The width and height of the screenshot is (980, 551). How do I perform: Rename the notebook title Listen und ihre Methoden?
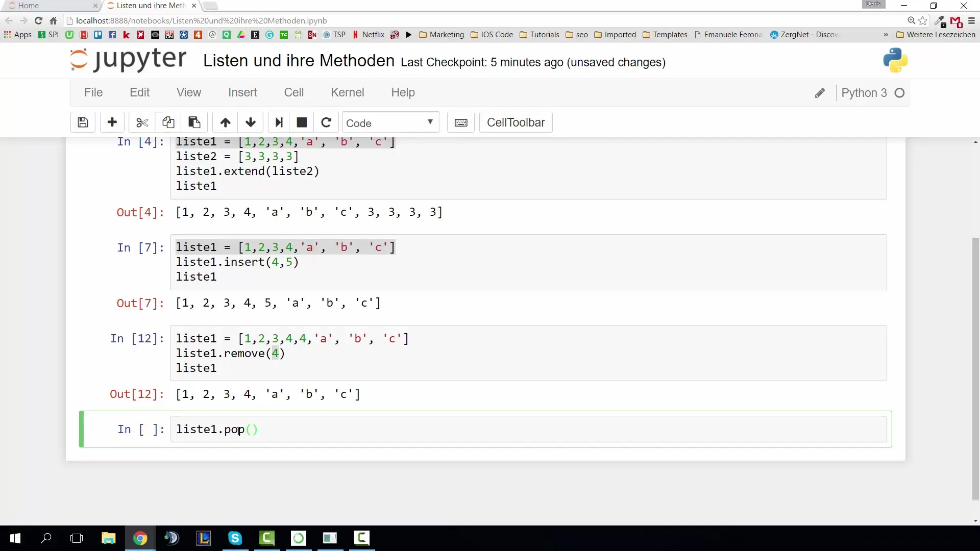click(x=299, y=61)
